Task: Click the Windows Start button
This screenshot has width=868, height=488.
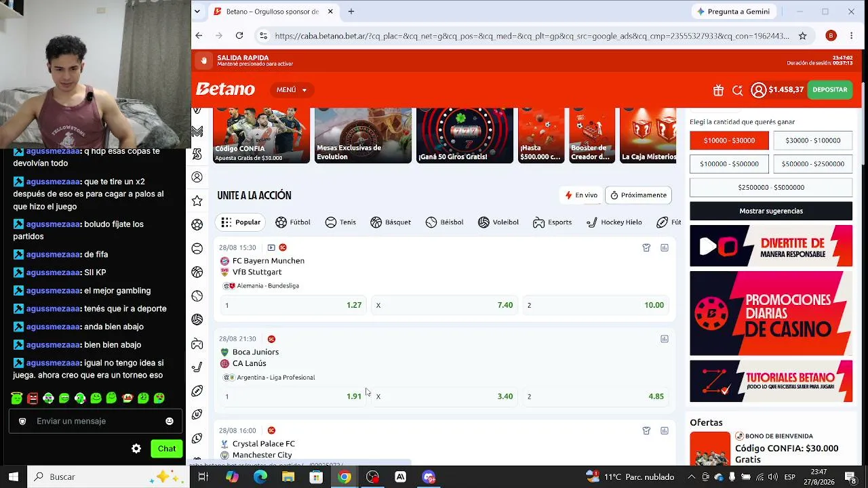Action: coord(14,477)
